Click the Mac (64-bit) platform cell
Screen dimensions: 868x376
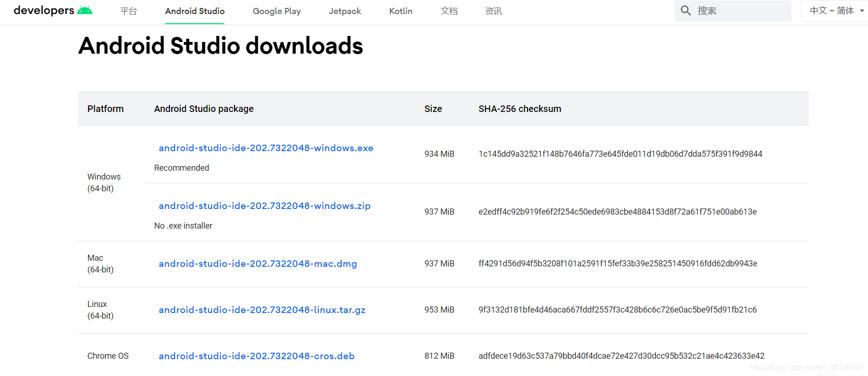(x=100, y=264)
